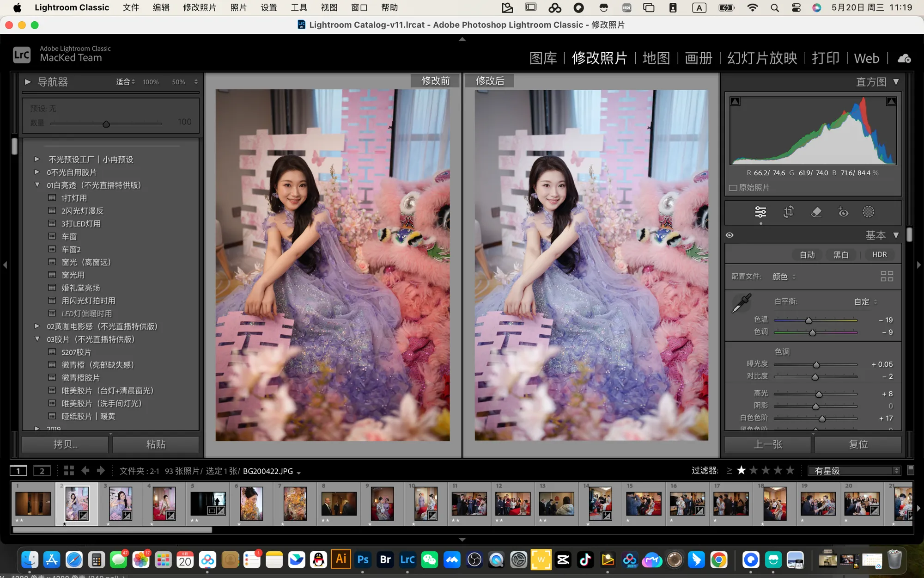Viewport: 924px width, 578px height.
Task: Click the HDR button
Action: coord(879,255)
